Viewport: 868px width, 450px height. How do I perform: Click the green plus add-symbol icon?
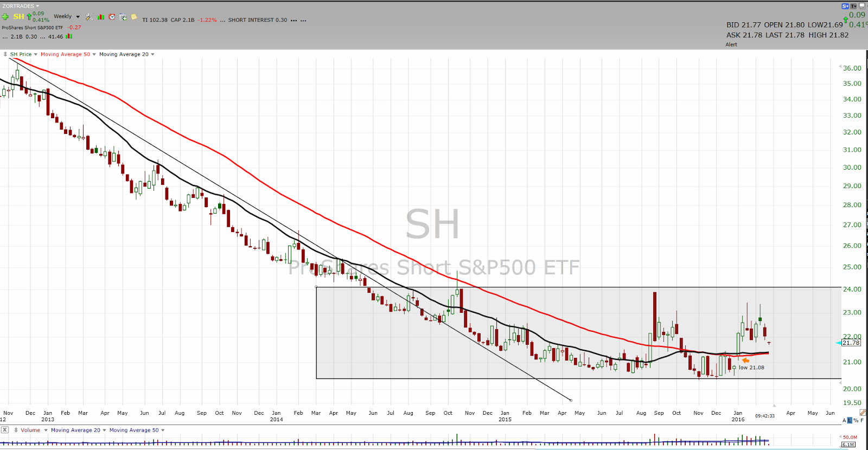pyautogui.click(x=5, y=17)
